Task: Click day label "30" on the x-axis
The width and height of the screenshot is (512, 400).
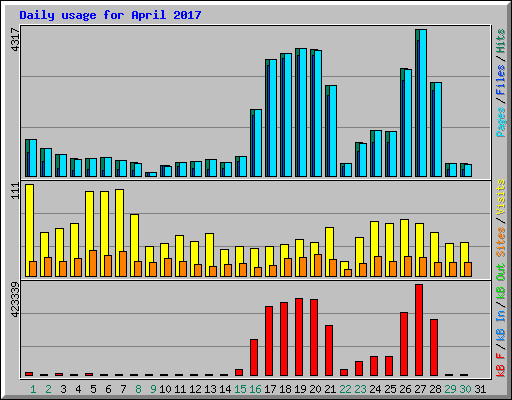Action: click(465, 389)
